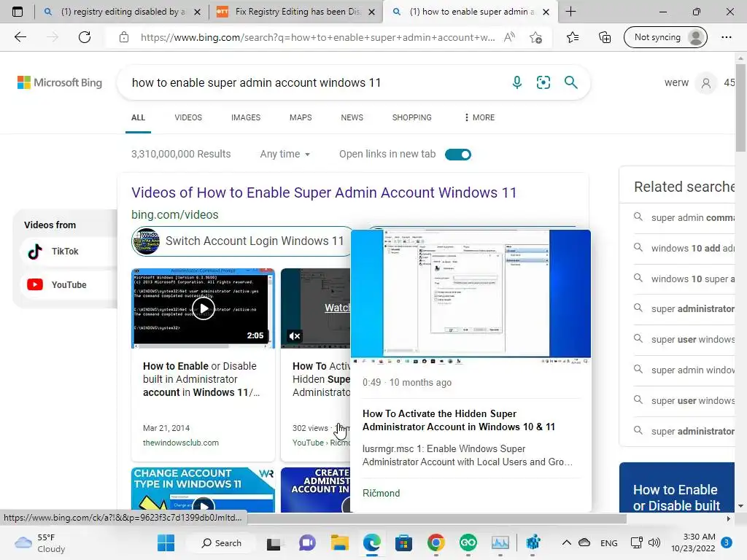Open Ričmond channel link in popup
Viewport: 747px width, 560px height.
coord(381,494)
